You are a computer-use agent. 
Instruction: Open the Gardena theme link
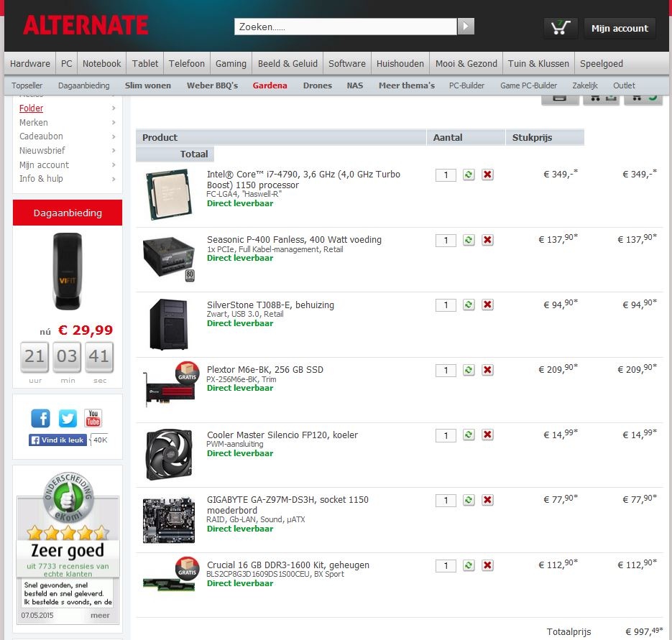pyautogui.click(x=270, y=85)
